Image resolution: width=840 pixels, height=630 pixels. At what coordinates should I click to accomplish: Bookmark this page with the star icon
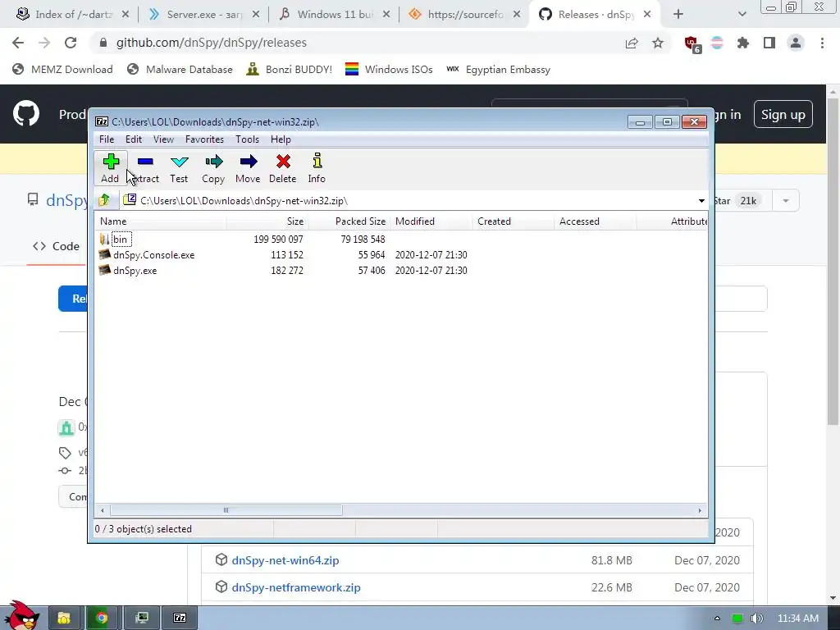[658, 43]
